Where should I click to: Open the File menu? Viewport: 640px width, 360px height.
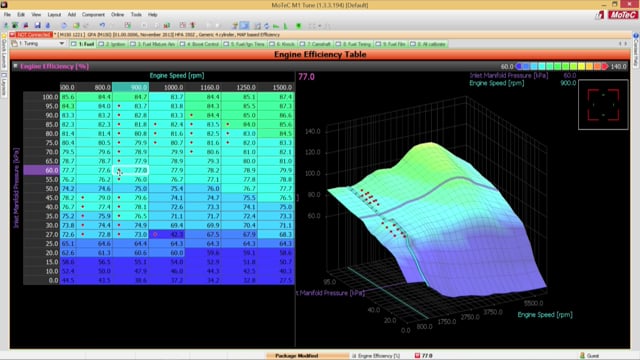point(7,15)
